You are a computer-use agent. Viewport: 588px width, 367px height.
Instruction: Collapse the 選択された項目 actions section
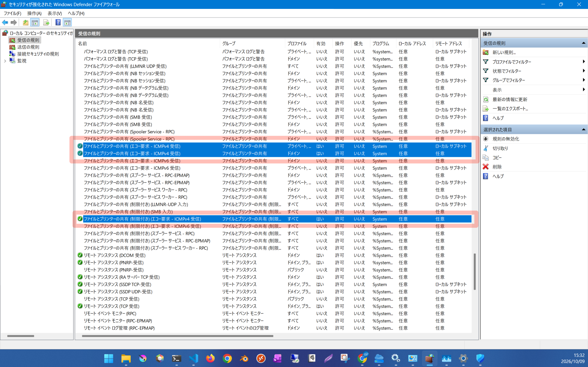pyautogui.click(x=583, y=130)
